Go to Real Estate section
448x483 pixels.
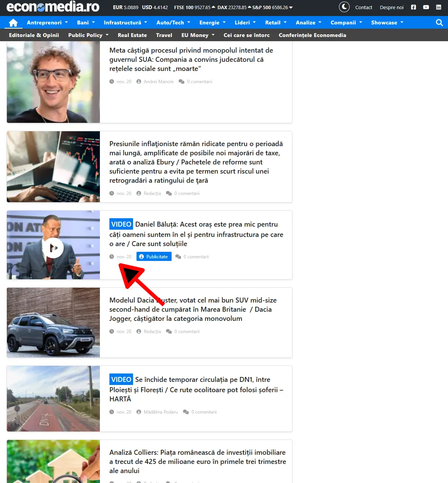132,35
